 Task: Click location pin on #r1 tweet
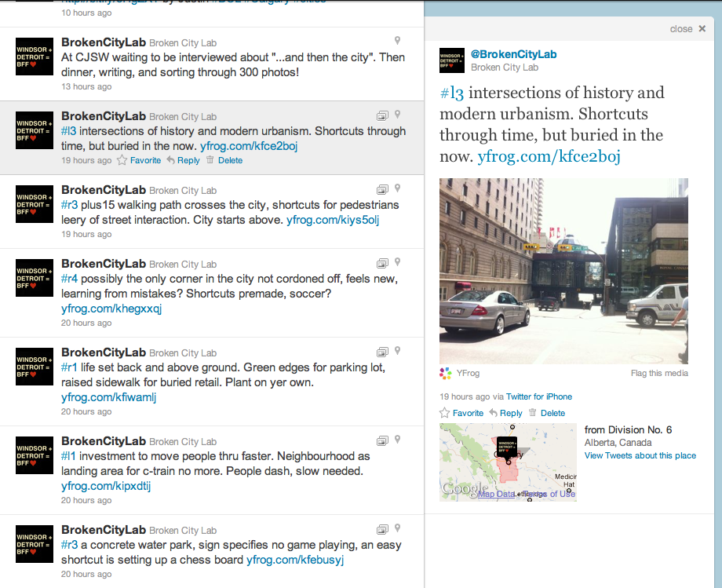pos(397,351)
